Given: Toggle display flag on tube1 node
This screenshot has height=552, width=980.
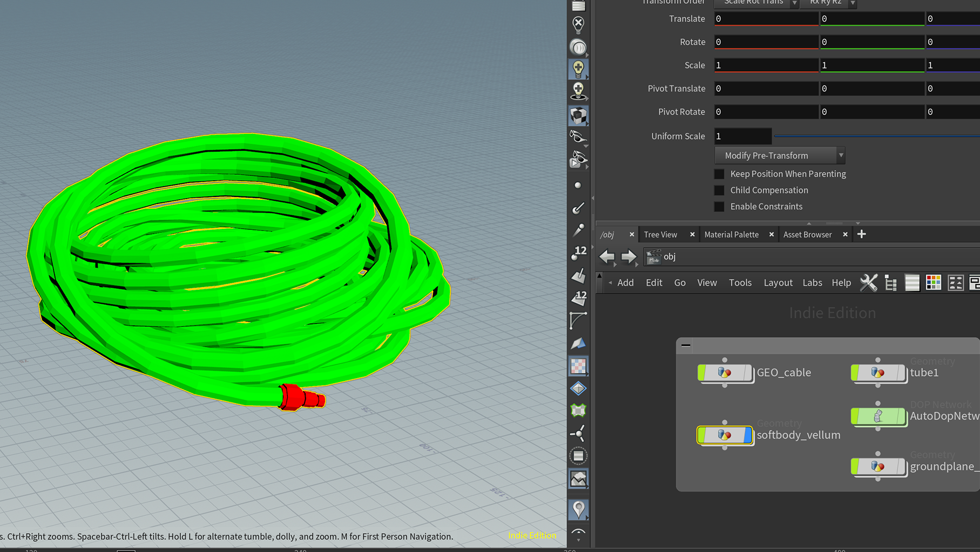Looking at the screenshot, I should 901,372.
